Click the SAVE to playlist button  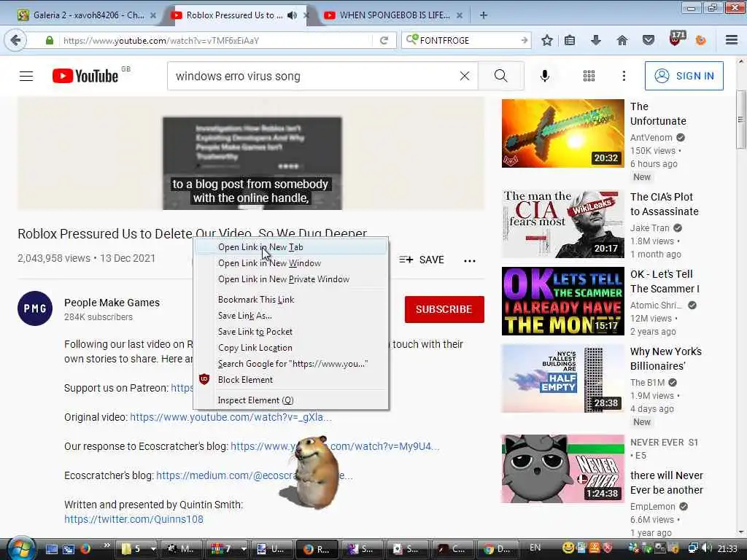pos(422,260)
